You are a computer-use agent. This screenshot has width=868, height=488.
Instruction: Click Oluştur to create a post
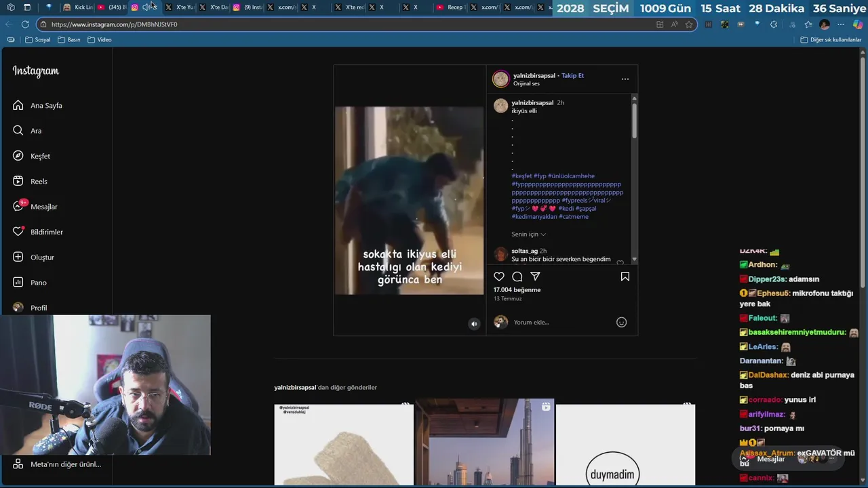(33, 258)
